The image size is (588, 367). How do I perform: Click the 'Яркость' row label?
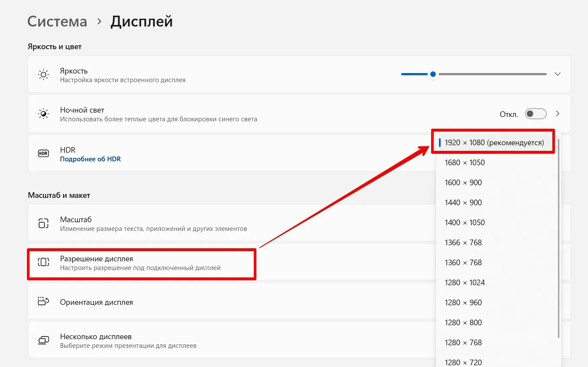tap(74, 71)
